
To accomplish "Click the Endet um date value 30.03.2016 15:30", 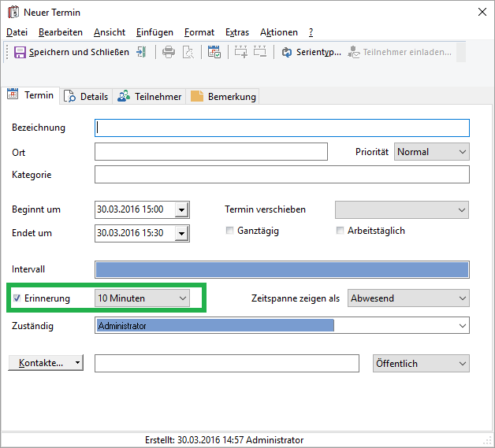I will [x=130, y=233].
